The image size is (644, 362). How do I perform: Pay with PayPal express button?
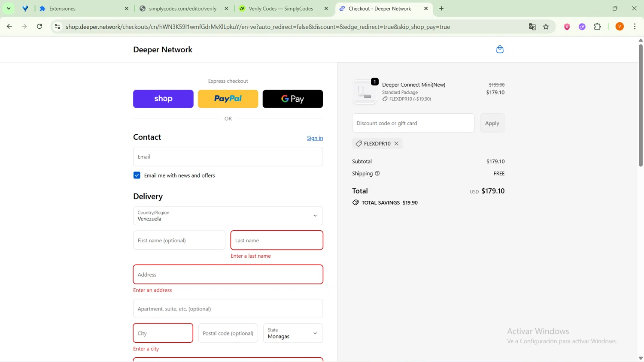point(228,99)
